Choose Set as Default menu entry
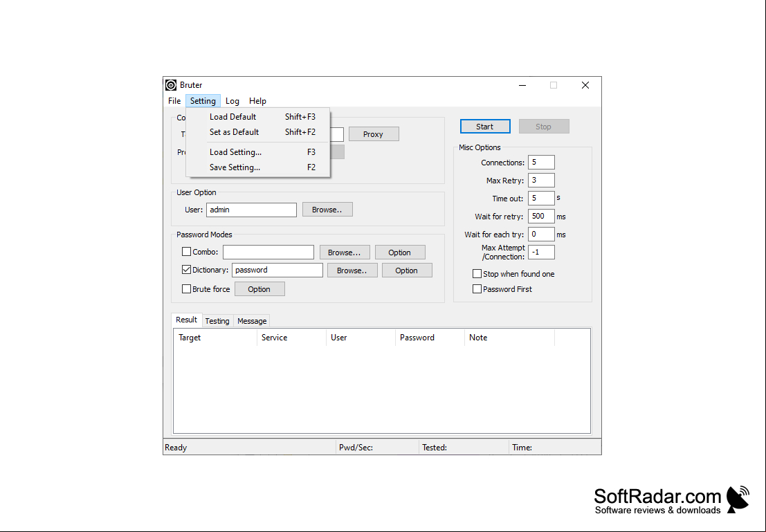This screenshot has height=532, width=766. pos(258,132)
